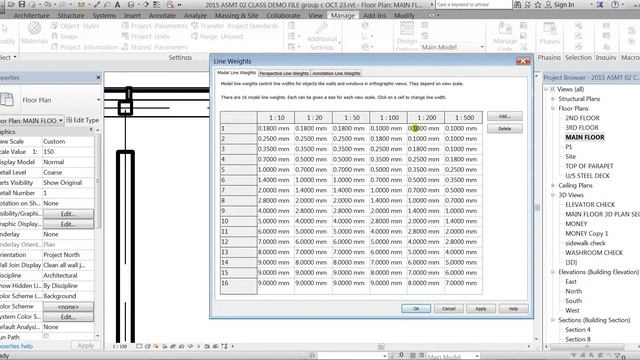Switch to Perspective Line Weights tab
640x360 pixels.
tap(284, 73)
